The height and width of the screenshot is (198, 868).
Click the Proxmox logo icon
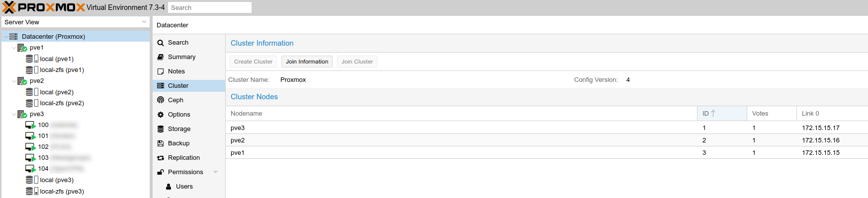[x=9, y=7]
